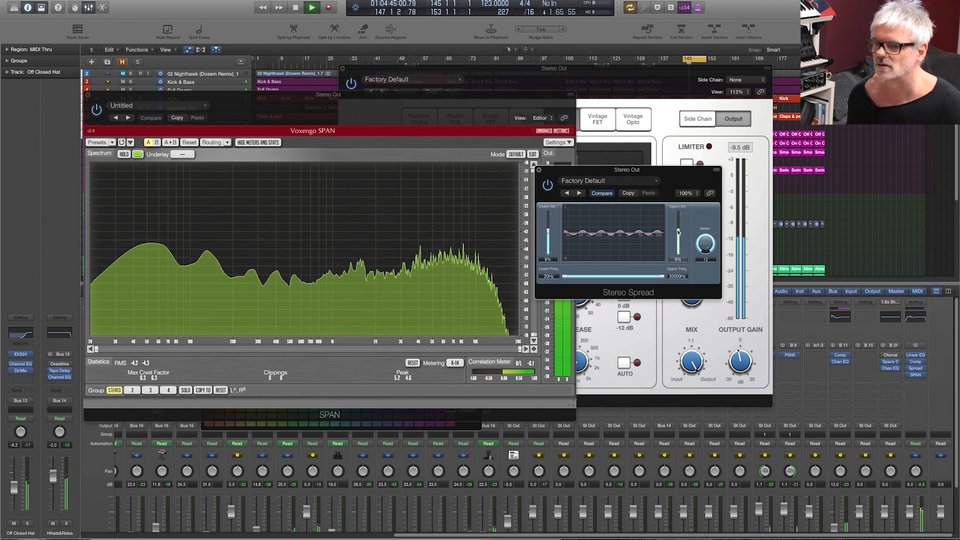
Task: Click Compare in Stereo Spread window
Action: 601,193
